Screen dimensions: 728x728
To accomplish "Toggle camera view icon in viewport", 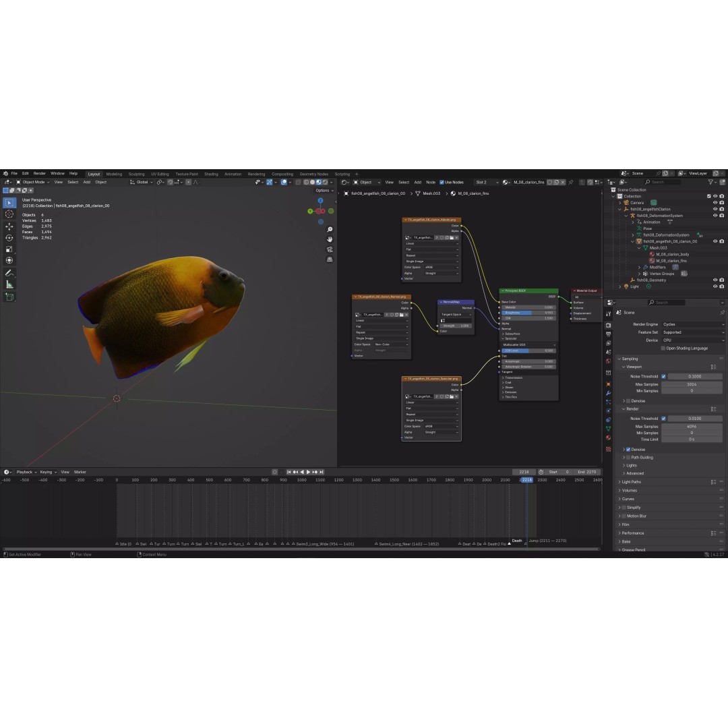I will (330, 249).
